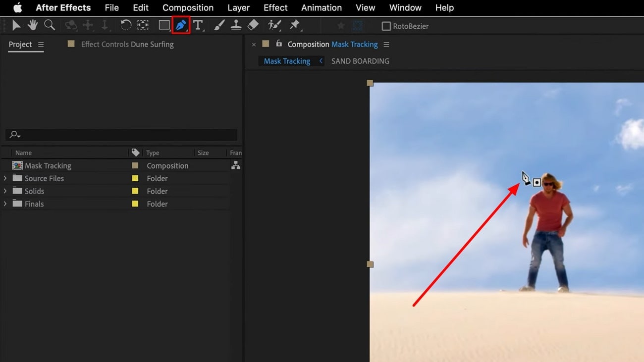Open the Composition menu
Screen dimensions: 644x362
pyautogui.click(x=188, y=7)
